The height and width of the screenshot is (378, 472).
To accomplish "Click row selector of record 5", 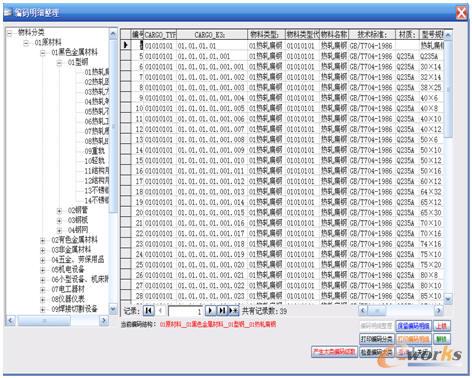I will 126,55.
